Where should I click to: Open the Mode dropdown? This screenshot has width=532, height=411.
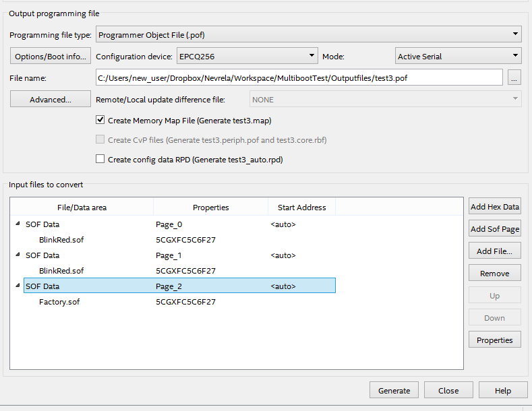458,57
